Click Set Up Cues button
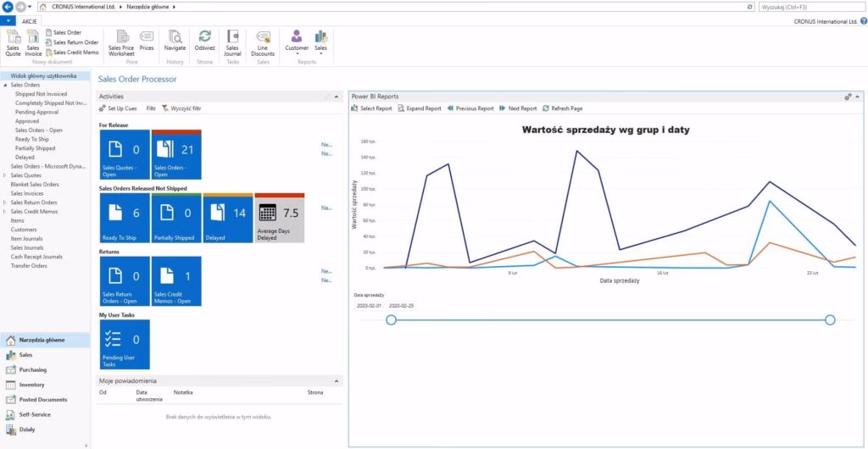 [x=120, y=108]
